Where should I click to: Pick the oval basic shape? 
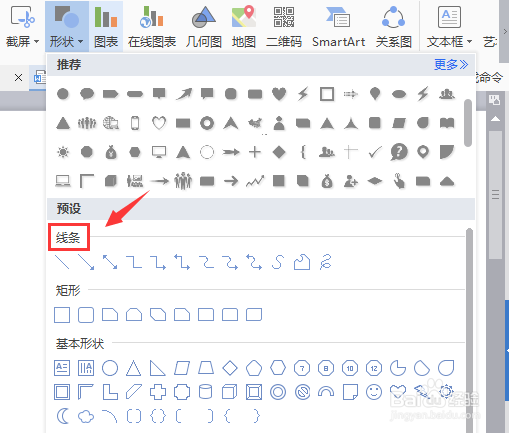tap(110, 368)
